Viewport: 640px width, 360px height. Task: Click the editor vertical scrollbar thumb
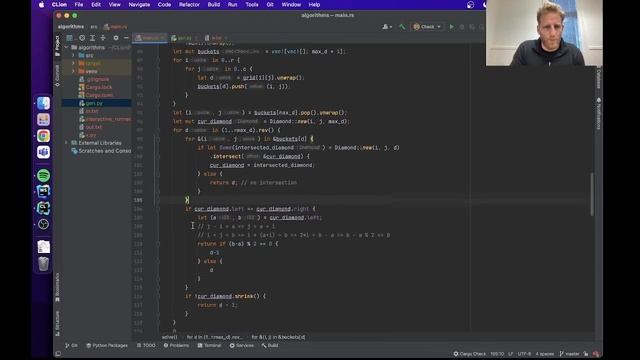pyautogui.click(x=592, y=194)
